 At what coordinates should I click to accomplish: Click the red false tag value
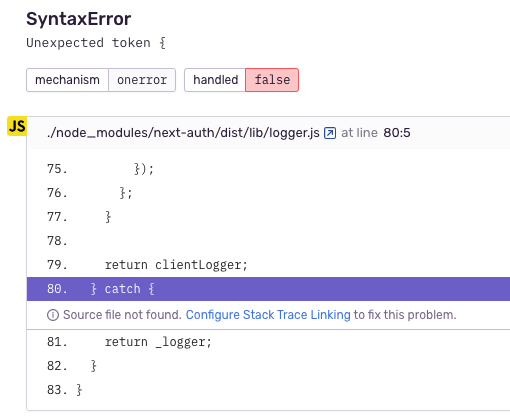[x=272, y=80]
